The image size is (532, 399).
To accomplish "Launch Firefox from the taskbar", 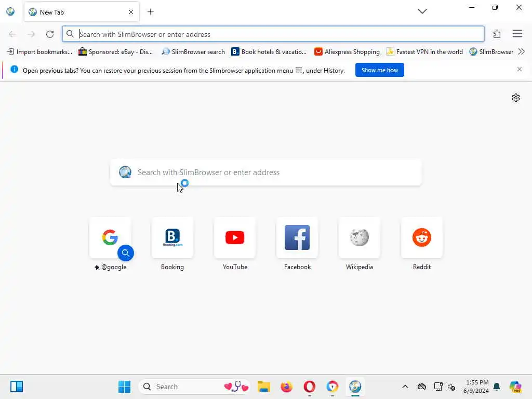I will point(286,387).
